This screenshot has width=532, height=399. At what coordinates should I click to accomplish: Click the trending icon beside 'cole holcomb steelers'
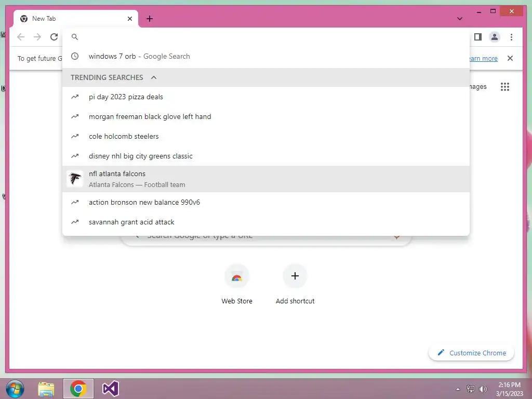(x=75, y=136)
